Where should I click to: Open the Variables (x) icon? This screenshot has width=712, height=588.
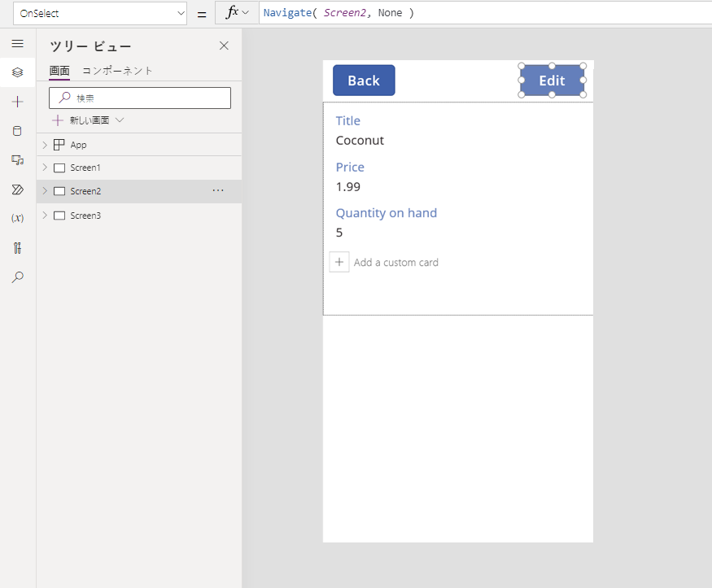(17, 218)
